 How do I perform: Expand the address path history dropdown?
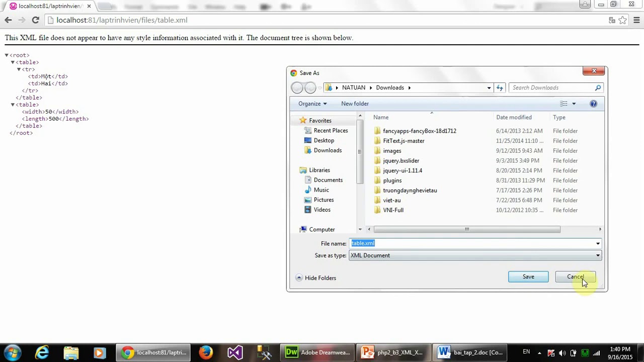point(489,87)
